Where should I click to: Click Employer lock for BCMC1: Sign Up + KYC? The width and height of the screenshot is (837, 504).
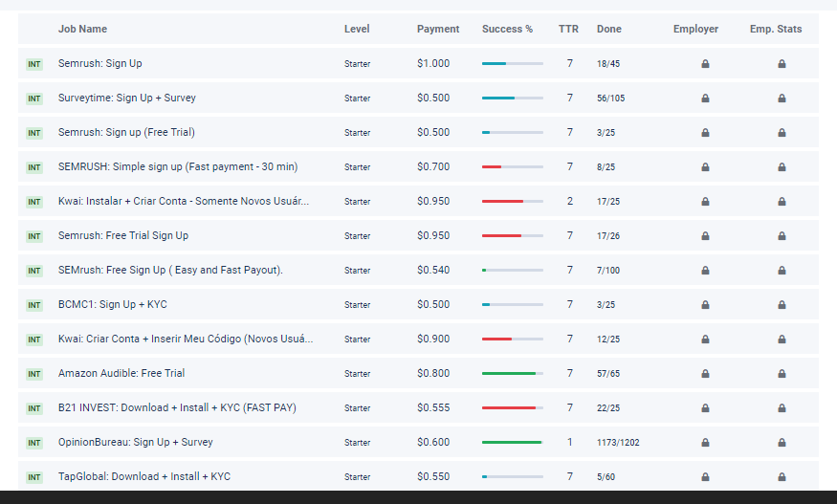[x=705, y=305]
